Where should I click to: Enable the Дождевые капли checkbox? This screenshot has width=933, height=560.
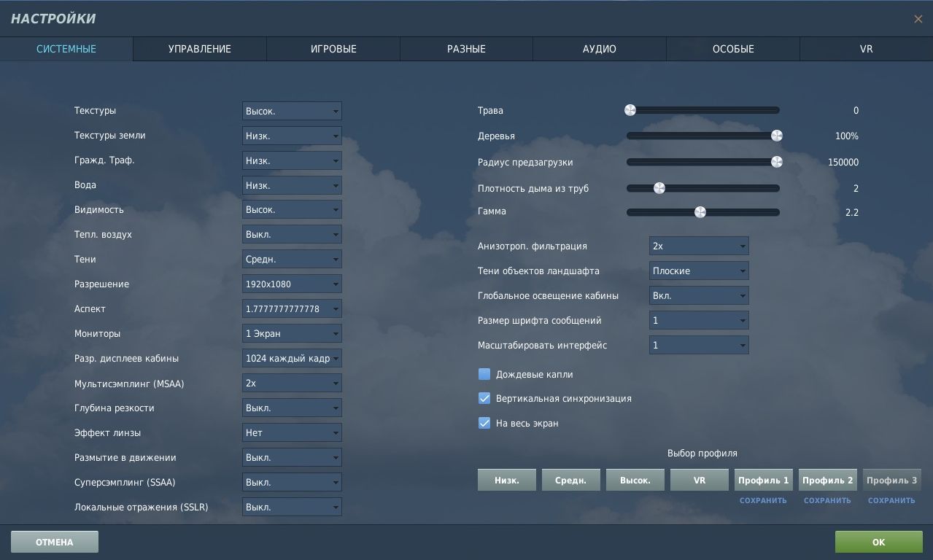(484, 374)
